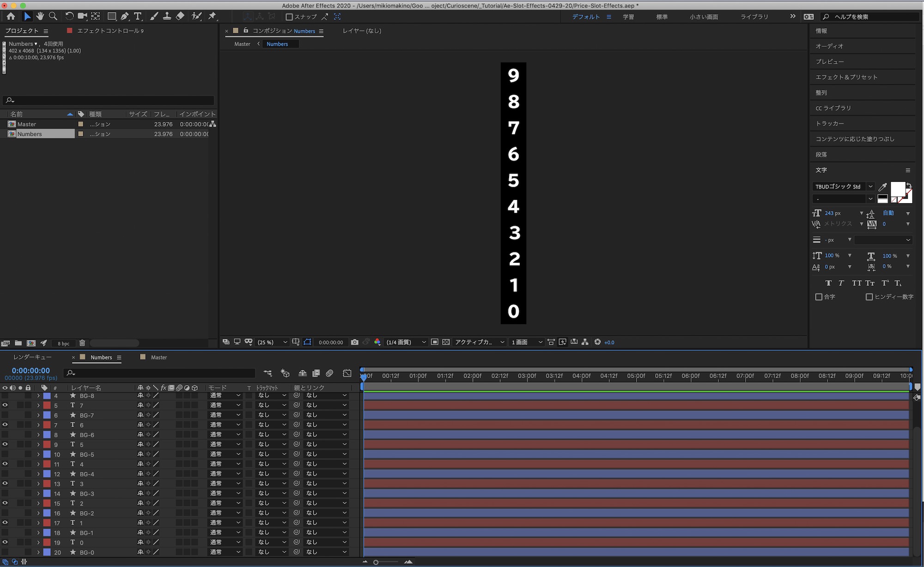Click the trash delete icon in Project panel
This screenshot has height=567, width=924.
pyautogui.click(x=82, y=343)
